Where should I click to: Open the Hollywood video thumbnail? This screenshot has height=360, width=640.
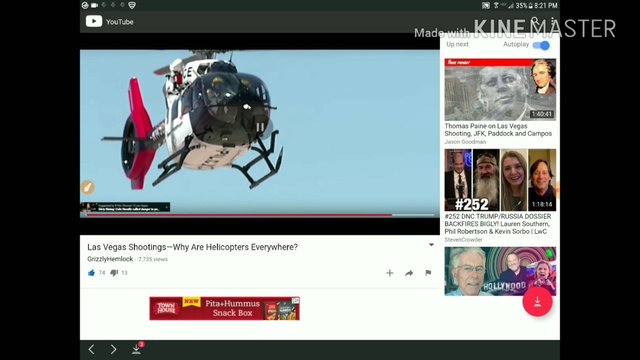pos(500,271)
